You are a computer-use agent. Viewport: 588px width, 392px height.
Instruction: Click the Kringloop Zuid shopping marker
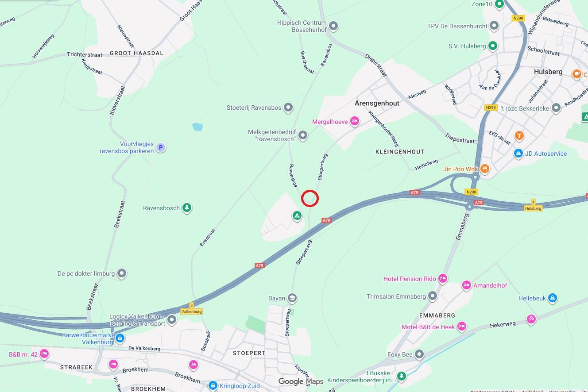[x=213, y=385]
